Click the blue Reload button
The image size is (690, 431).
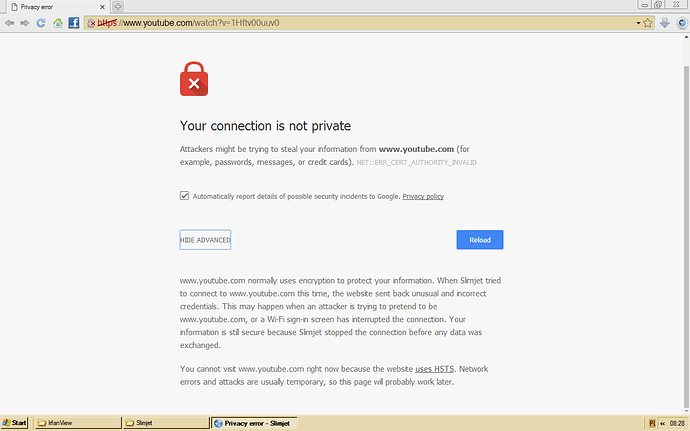pos(480,240)
